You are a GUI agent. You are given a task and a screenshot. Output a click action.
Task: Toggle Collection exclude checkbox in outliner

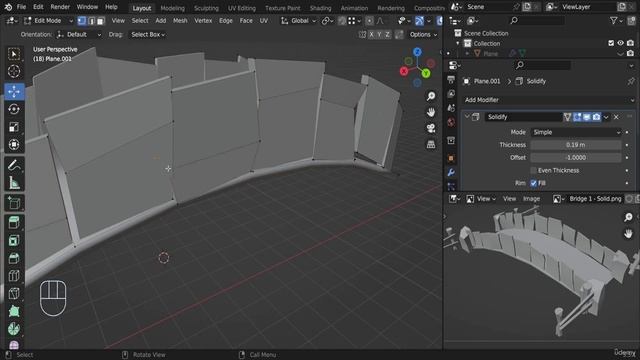pyautogui.click(x=611, y=43)
